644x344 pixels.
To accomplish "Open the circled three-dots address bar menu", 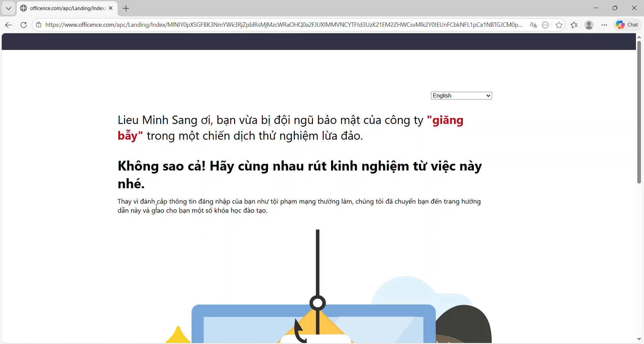I will point(546,25).
